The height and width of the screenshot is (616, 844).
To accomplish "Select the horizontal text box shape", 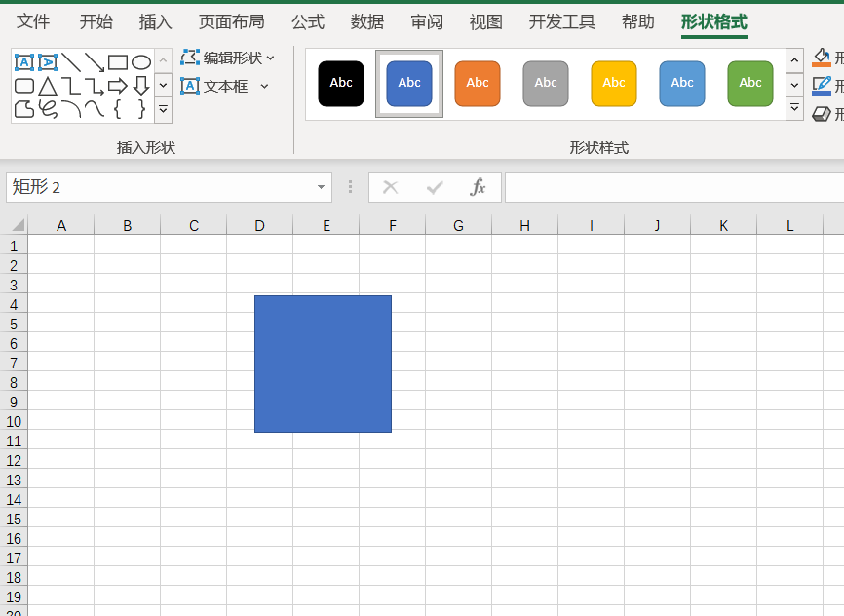I will click(23, 62).
